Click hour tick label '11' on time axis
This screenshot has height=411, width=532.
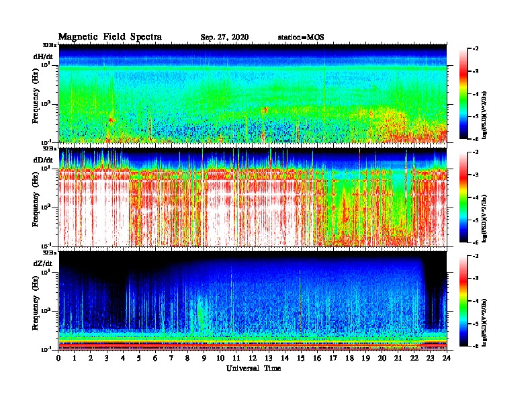[x=236, y=358]
